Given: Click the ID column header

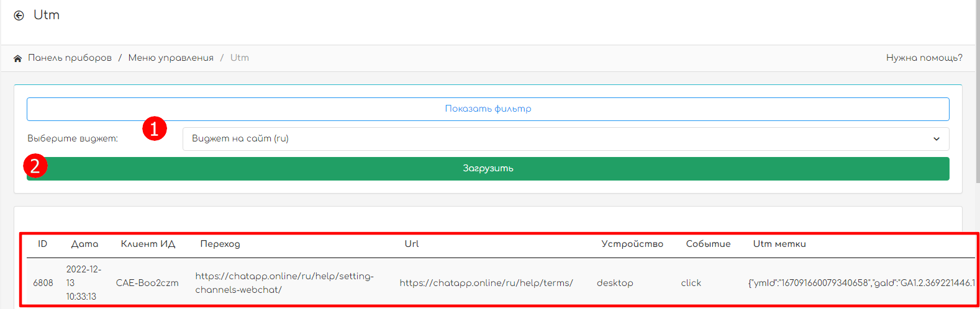Looking at the screenshot, I should click(x=42, y=244).
